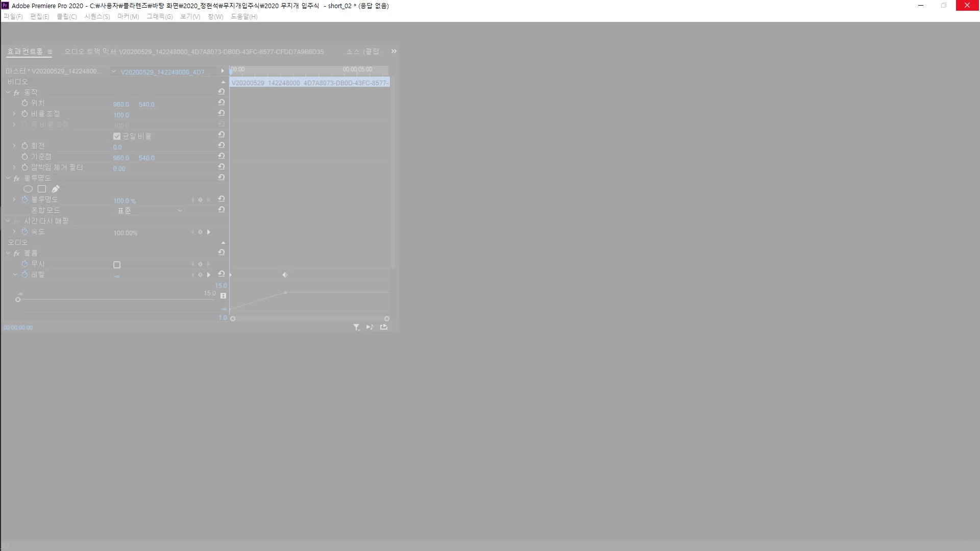Open the 혼합 모드 표준 dropdown
The image size is (980, 551).
pyautogui.click(x=149, y=211)
